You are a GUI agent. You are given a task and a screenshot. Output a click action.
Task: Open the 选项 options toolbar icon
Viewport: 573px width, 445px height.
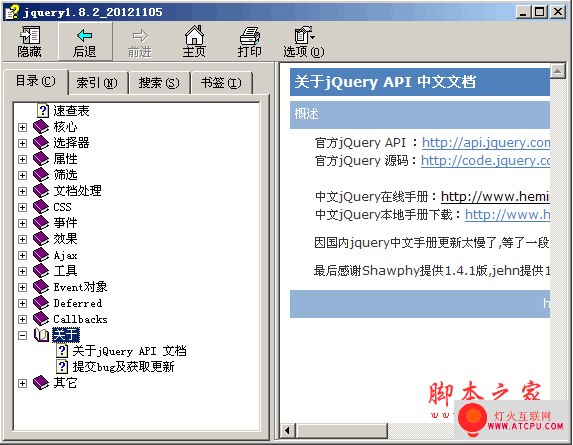(304, 35)
